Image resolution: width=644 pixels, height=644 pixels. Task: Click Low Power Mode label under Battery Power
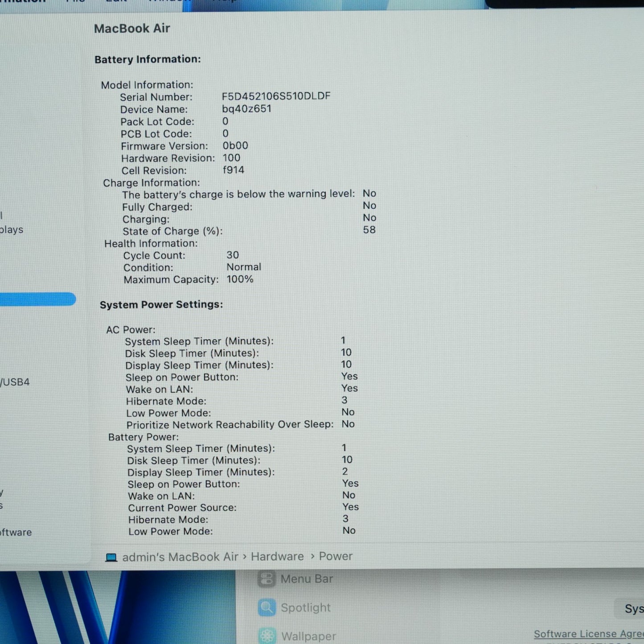(171, 531)
